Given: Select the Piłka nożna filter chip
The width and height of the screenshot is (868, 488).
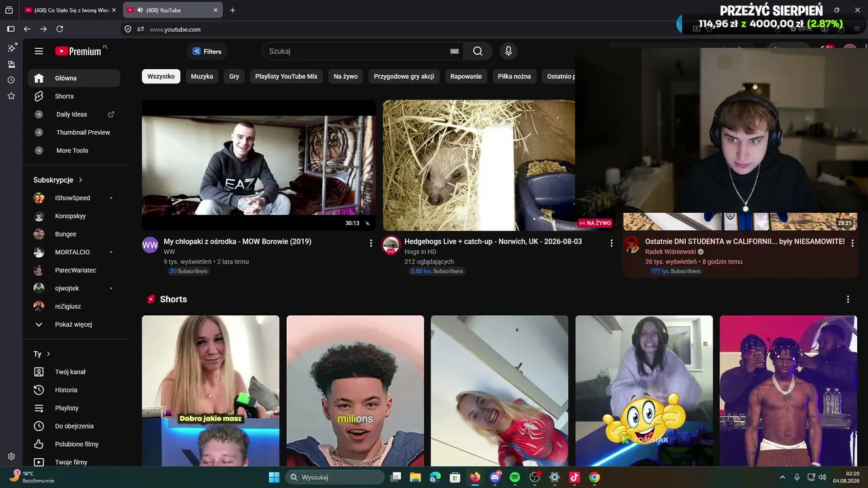Looking at the screenshot, I should [514, 77].
